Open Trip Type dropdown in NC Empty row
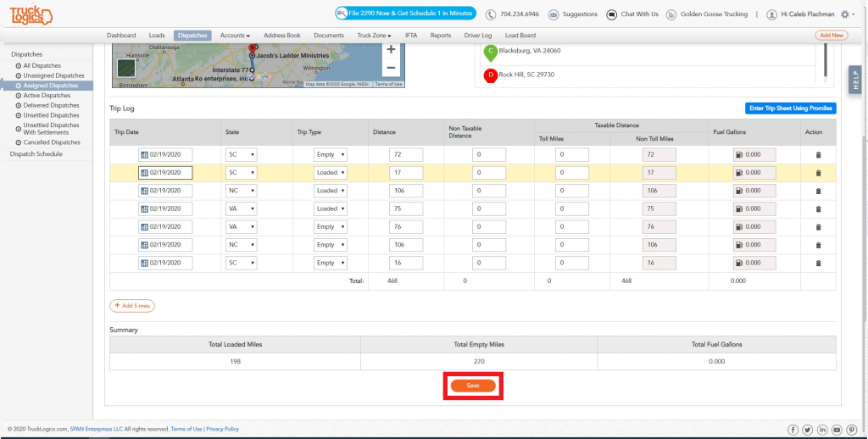The image size is (868, 439). click(x=330, y=245)
